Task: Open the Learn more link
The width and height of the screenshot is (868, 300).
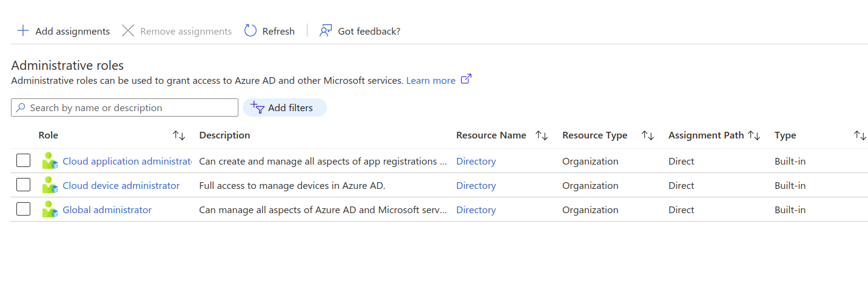Action: pyautogui.click(x=431, y=80)
